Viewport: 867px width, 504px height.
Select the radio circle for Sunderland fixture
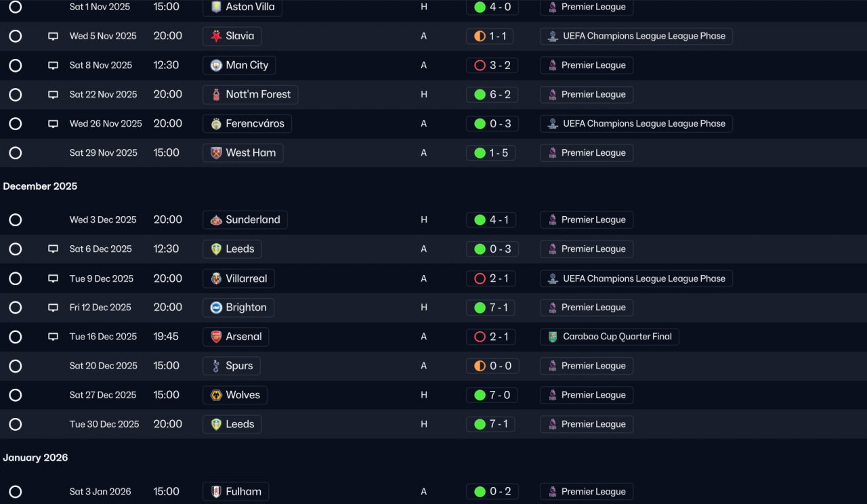click(16, 220)
